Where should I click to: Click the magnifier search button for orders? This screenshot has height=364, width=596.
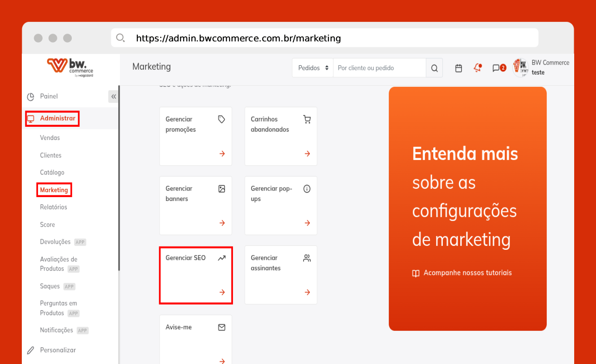434,68
